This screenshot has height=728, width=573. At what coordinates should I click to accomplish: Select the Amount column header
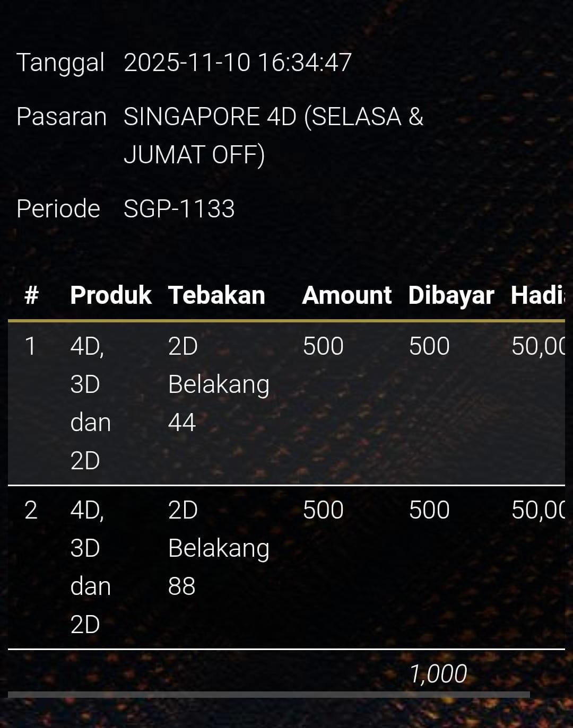(x=346, y=295)
